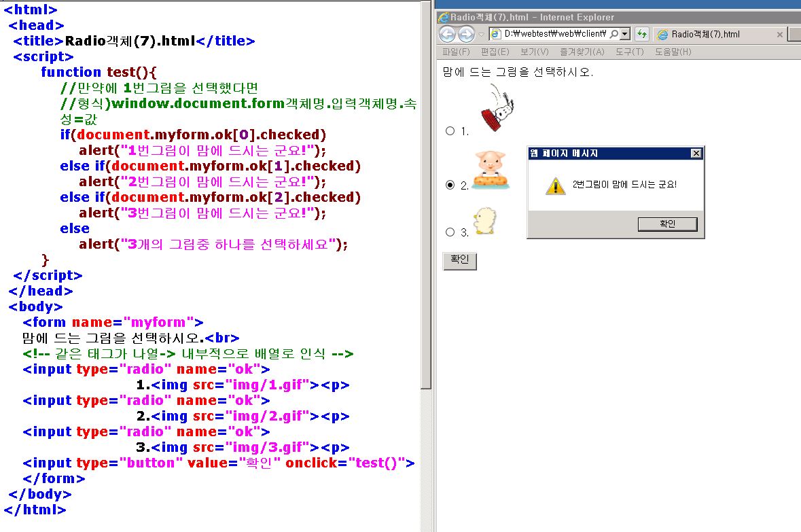Click the chick image next to option 3
Image resolution: width=801 pixels, height=532 pixels.
pyautogui.click(x=485, y=221)
